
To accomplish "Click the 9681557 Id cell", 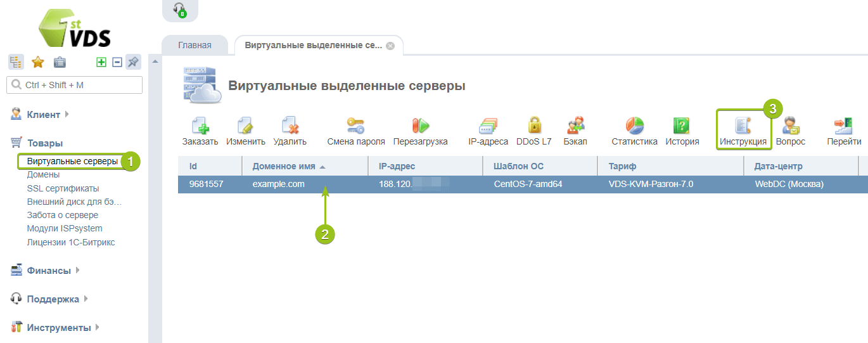I will pyautogui.click(x=206, y=184).
